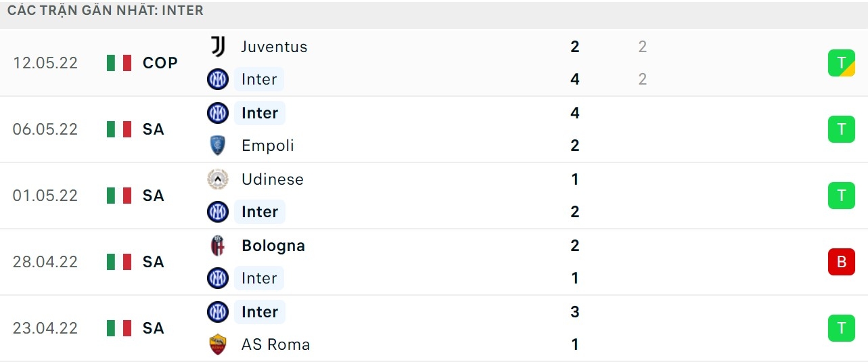
Task: Open win badge for Juventus vs Inter
Action: pos(842,63)
